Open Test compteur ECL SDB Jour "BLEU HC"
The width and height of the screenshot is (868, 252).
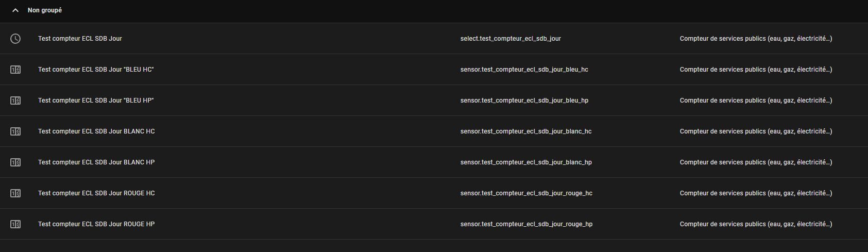pos(96,70)
